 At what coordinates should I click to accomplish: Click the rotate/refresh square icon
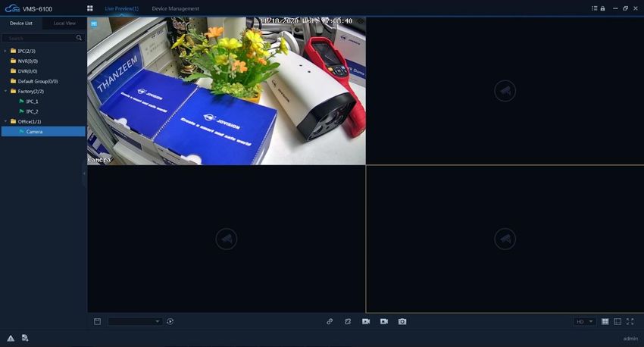(348, 321)
